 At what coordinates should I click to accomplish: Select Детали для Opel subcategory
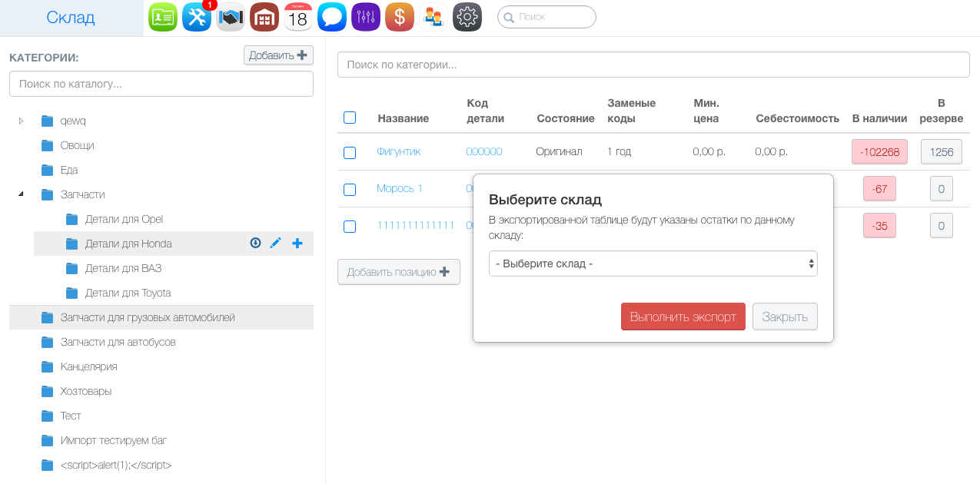(125, 219)
